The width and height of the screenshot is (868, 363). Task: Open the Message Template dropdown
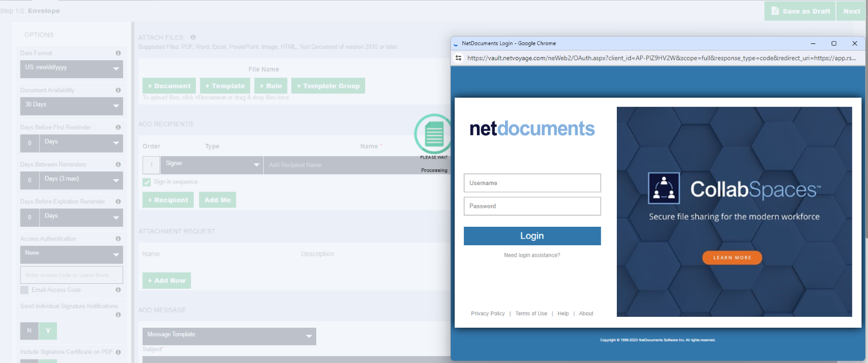[229, 336]
